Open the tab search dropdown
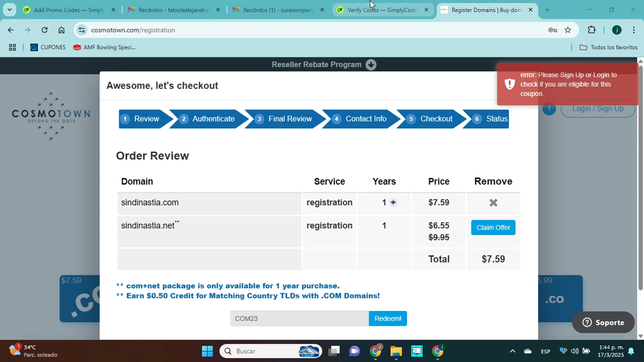Viewport: 644px width, 362px height. [9, 9]
